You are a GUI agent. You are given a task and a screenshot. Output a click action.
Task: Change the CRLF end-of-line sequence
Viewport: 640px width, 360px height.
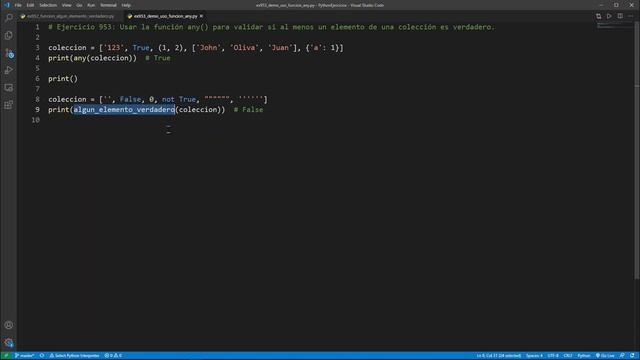click(x=568, y=356)
